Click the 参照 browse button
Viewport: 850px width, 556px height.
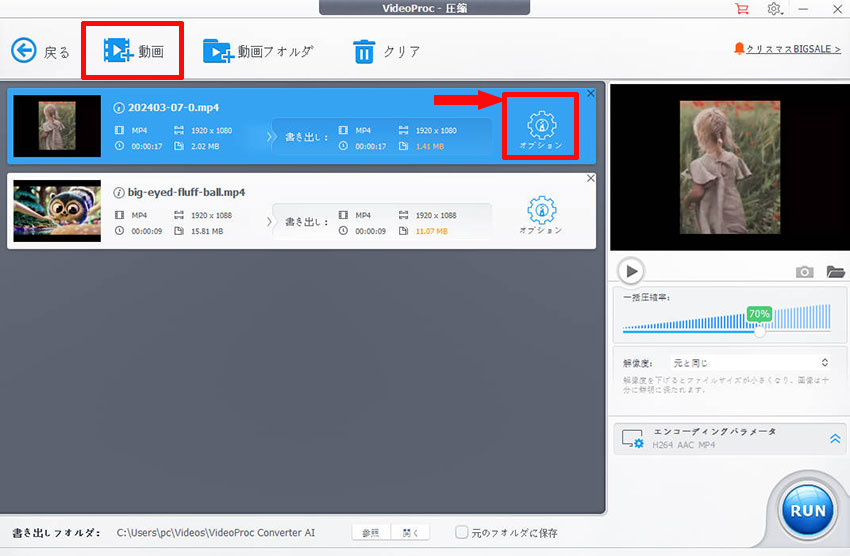coord(371,533)
